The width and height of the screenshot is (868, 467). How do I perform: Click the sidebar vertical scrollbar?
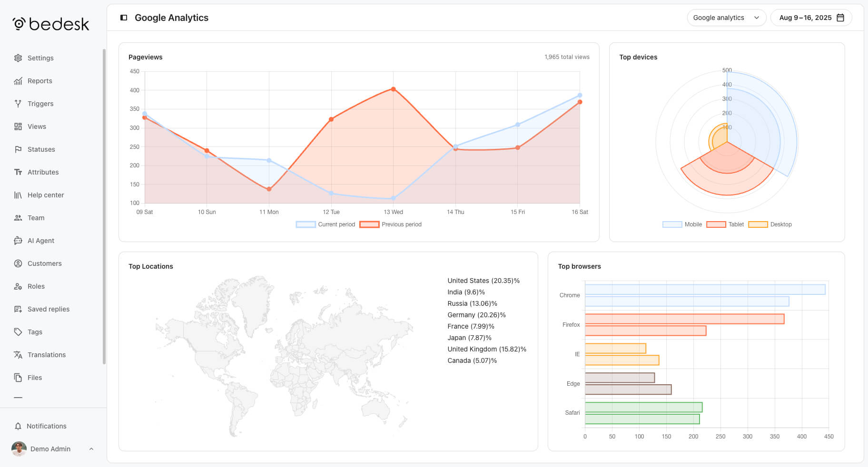tap(104, 206)
